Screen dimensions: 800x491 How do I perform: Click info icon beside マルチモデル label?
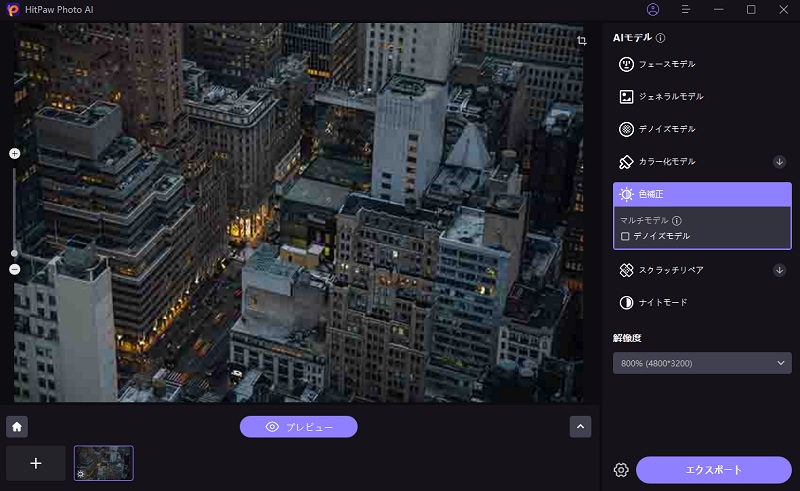click(x=677, y=221)
